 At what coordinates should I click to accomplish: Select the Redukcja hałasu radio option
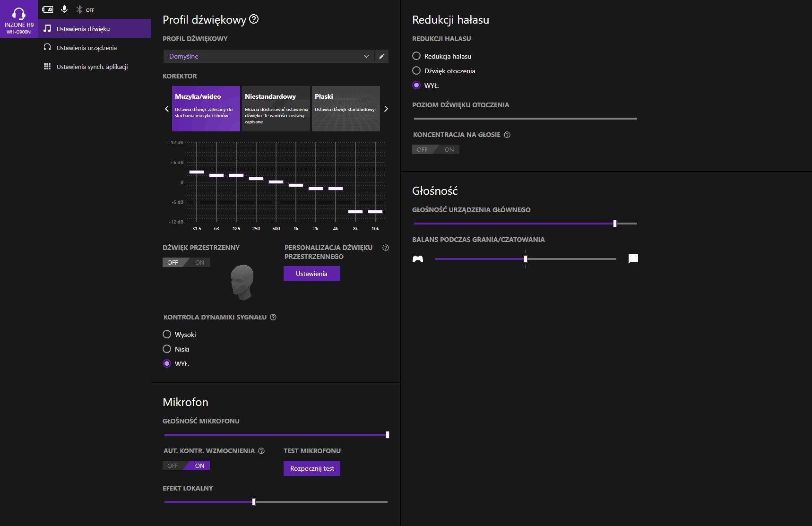coord(416,56)
